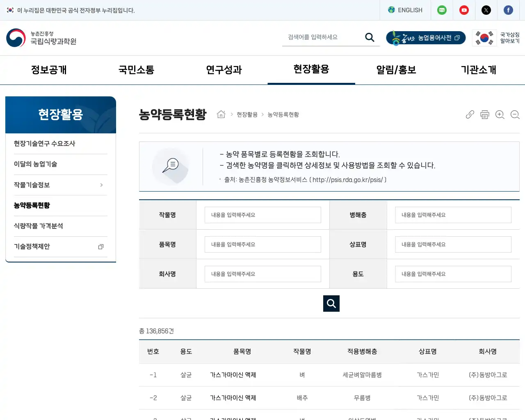This screenshot has height=420, width=525.
Task: Click the Korean flag 국가상징 알아보기 icon
Action: click(x=484, y=38)
